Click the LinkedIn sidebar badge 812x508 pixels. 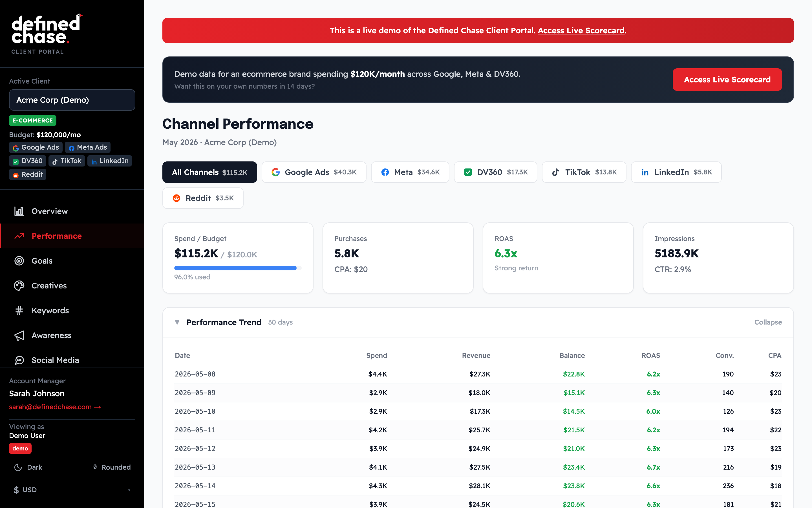coord(110,161)
